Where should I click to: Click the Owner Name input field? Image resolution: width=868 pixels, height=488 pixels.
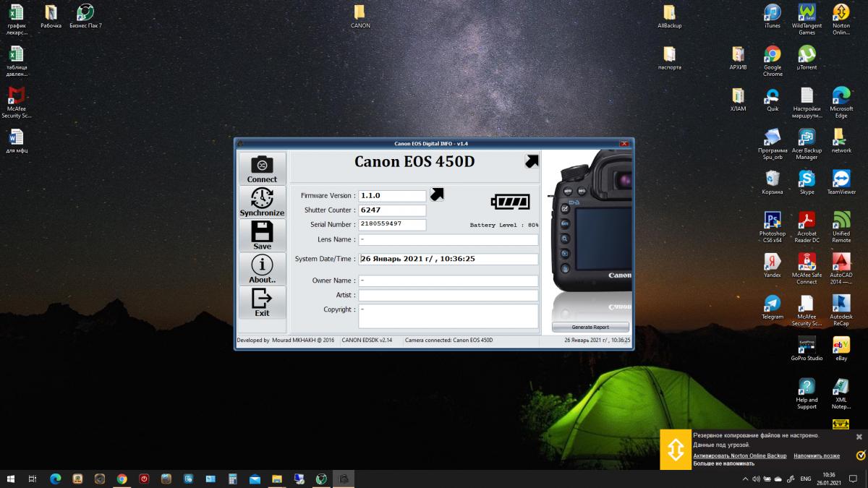point(448,281)
